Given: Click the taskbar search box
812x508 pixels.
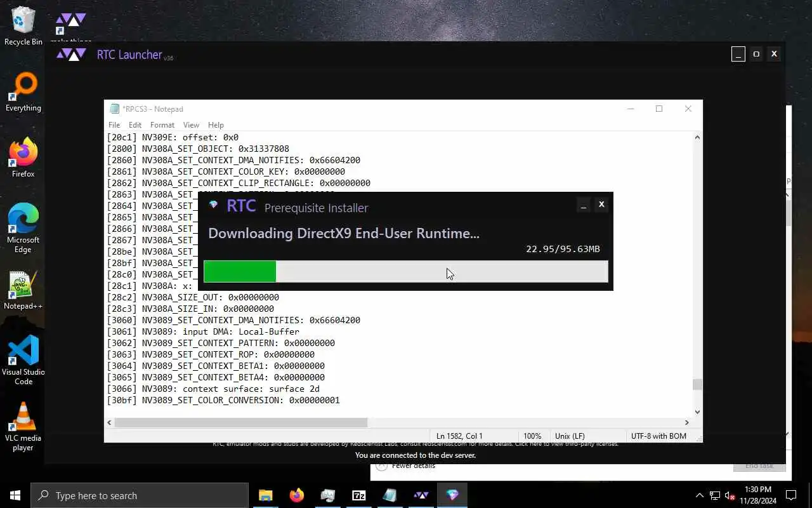Looking at the screenshot, I should [140, 495].
